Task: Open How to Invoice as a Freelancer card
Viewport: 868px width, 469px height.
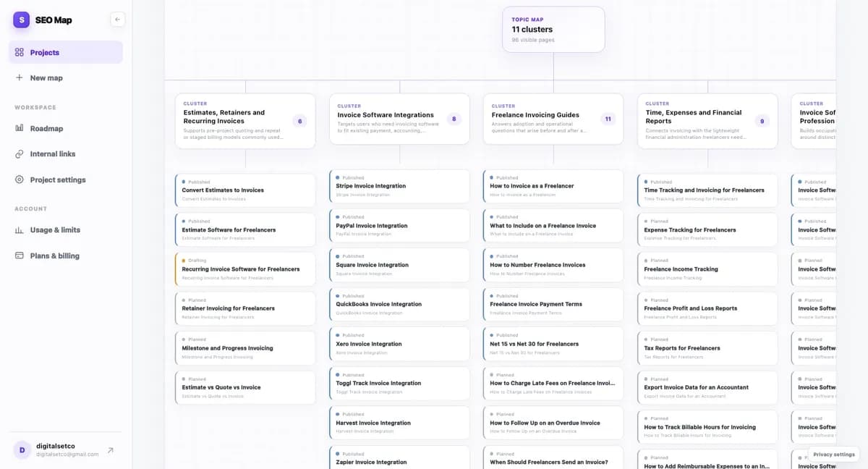Action: (553, 186)
